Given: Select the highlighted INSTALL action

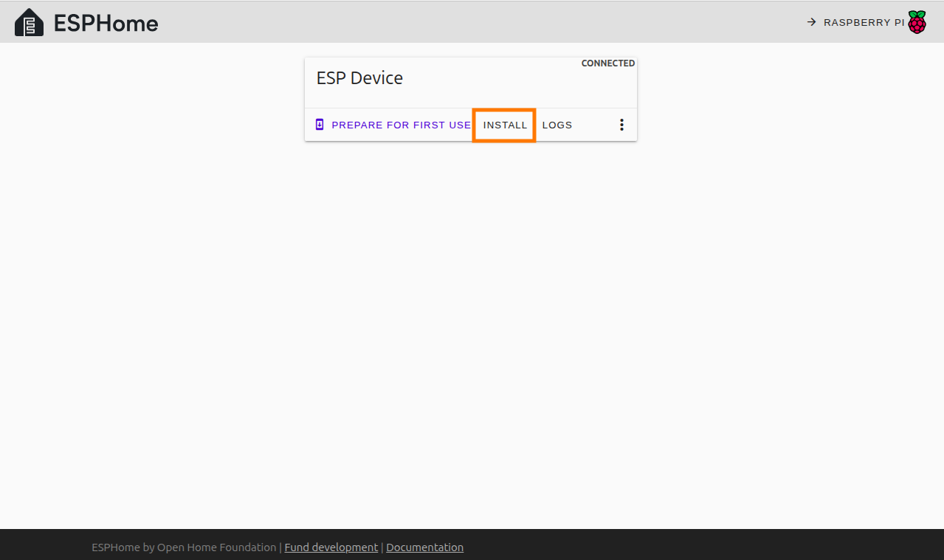Looking at the screenshot, I should coord(504,125).
